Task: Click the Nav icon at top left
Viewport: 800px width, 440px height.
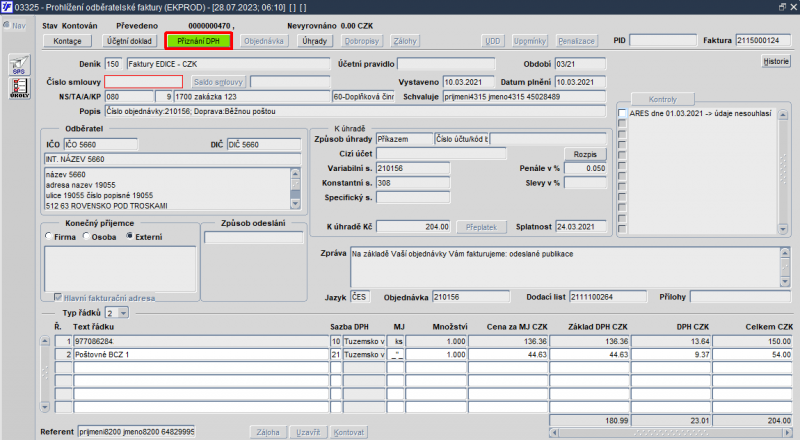Action: [15, 26]
